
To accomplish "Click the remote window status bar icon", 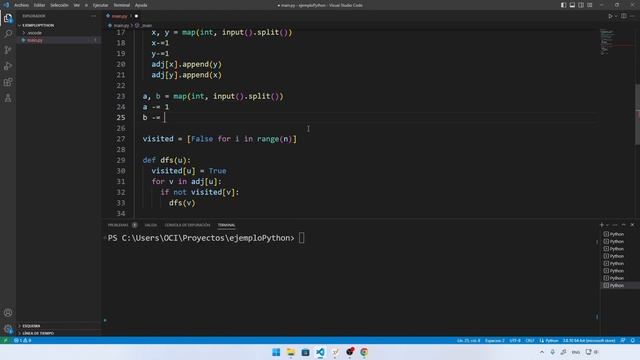I will (x=5, y=340).
